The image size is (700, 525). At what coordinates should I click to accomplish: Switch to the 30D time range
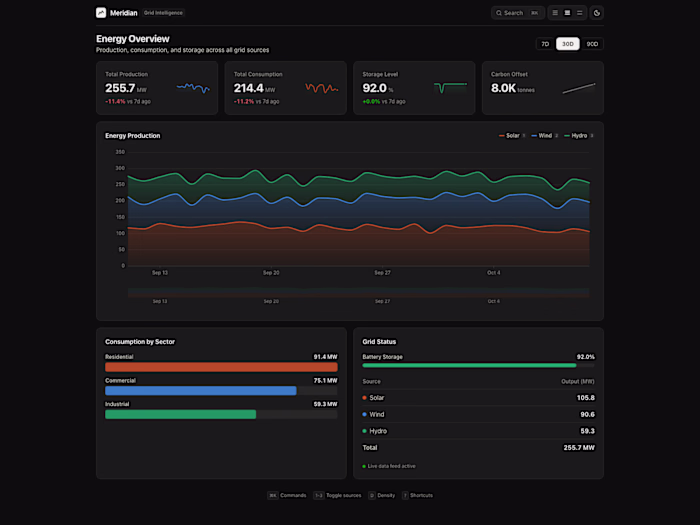(567, 44)
